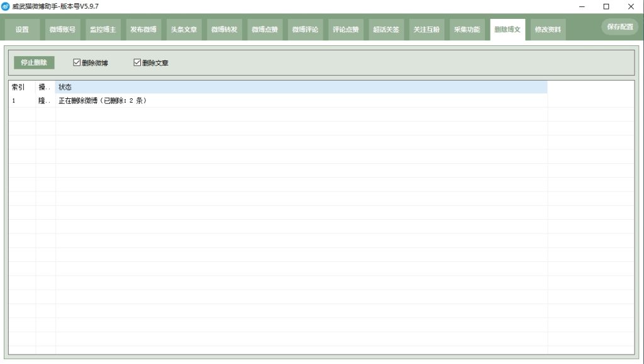Switch to the 微博转发 tab
This screenshot has height=364, width=644.
point(224,30)
